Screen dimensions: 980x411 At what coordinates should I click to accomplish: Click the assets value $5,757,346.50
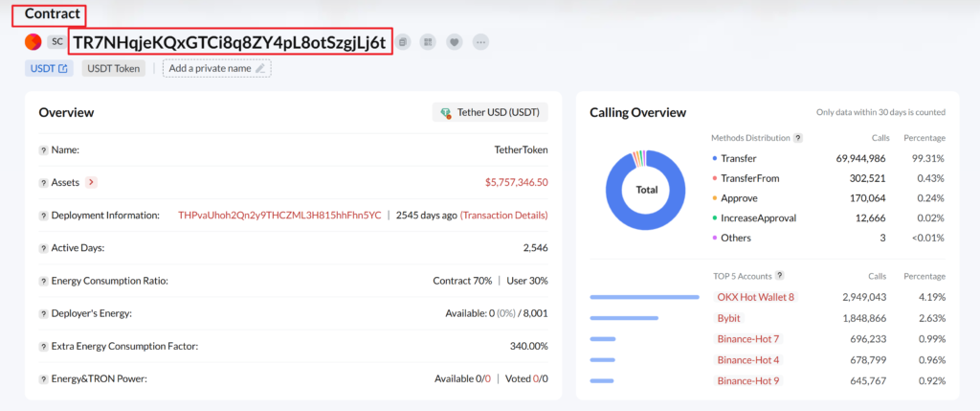click(516, 183)
